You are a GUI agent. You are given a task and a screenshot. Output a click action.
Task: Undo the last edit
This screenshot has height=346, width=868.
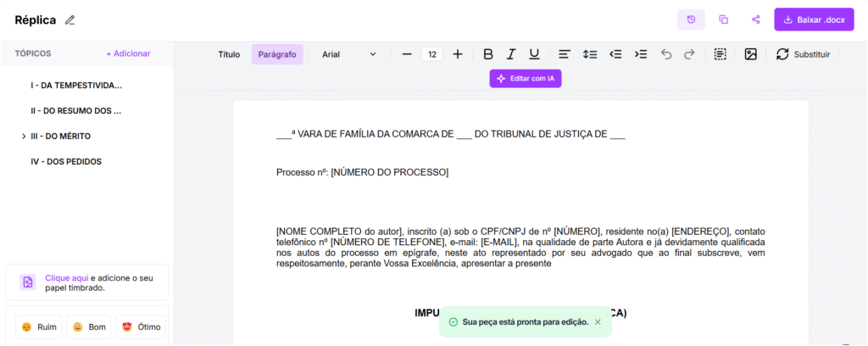(x=665, y=54)
